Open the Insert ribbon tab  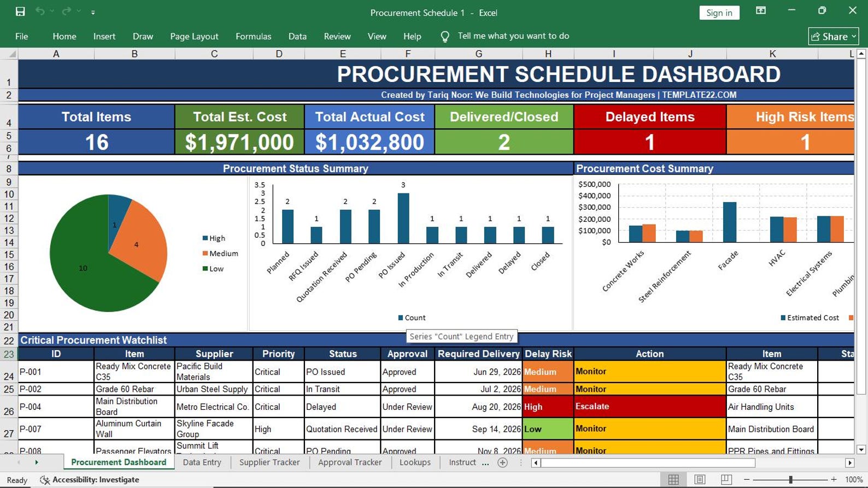(x=104, y=37)
